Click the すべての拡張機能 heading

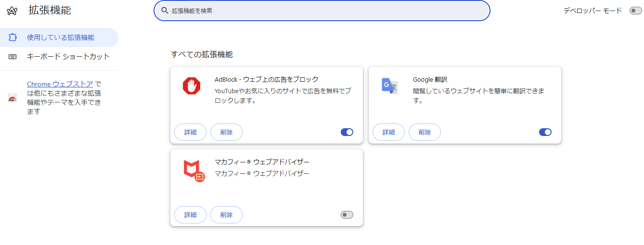202,54
